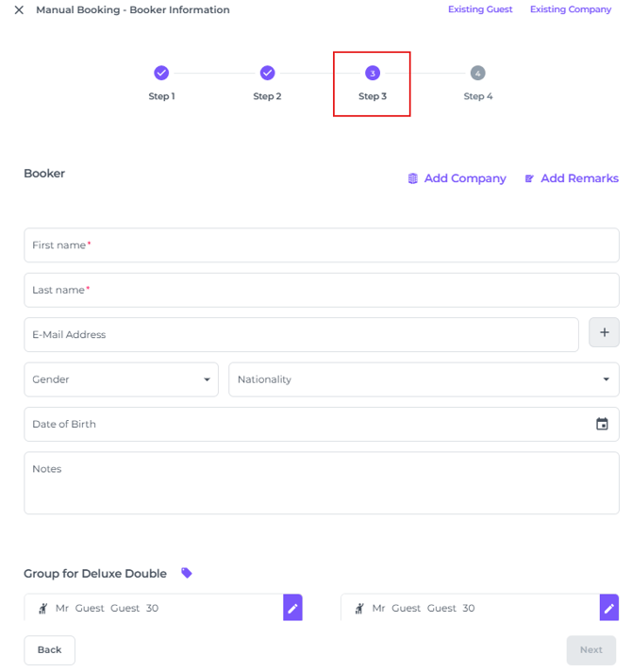The image size is (632, 672).
Task: Edit the first guest with pencil icon
Action: click(x=292, y=608)
